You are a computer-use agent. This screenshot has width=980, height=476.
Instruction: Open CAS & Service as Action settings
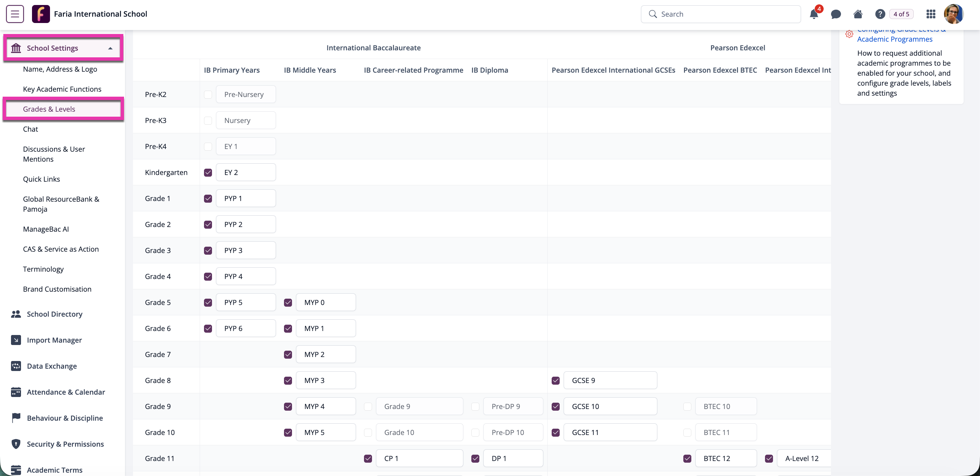61,249
